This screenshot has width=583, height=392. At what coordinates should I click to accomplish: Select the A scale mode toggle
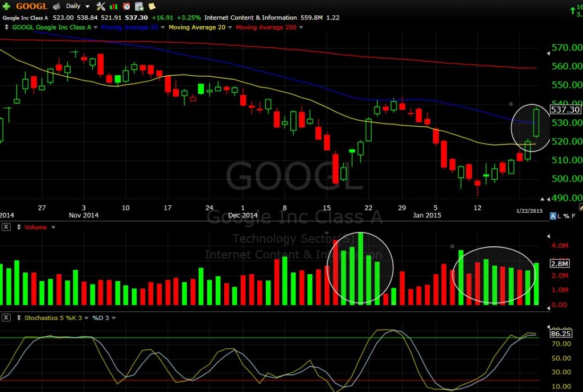pyautogui.click(x=553, y=216)
